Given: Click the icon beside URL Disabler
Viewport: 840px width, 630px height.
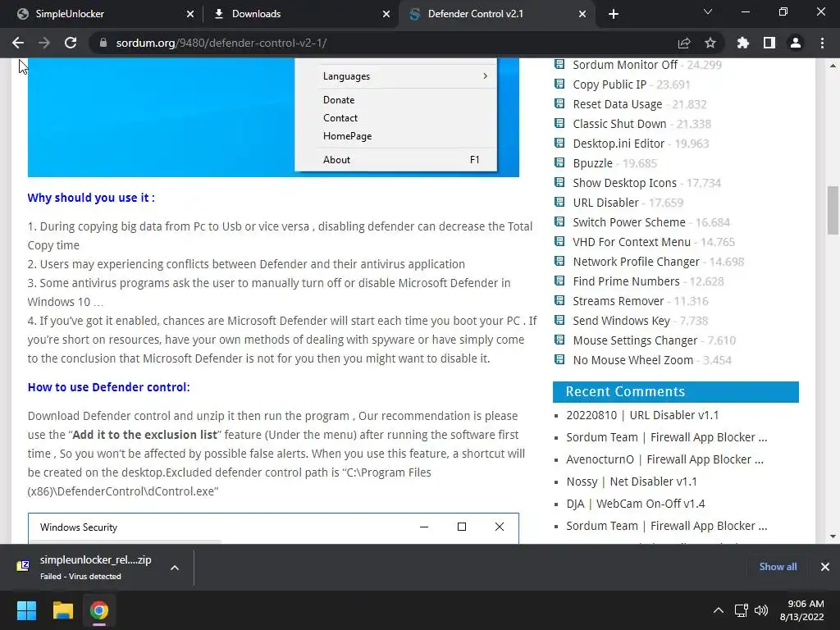Looking at the screenshot, I should click(x=559, y=202).
